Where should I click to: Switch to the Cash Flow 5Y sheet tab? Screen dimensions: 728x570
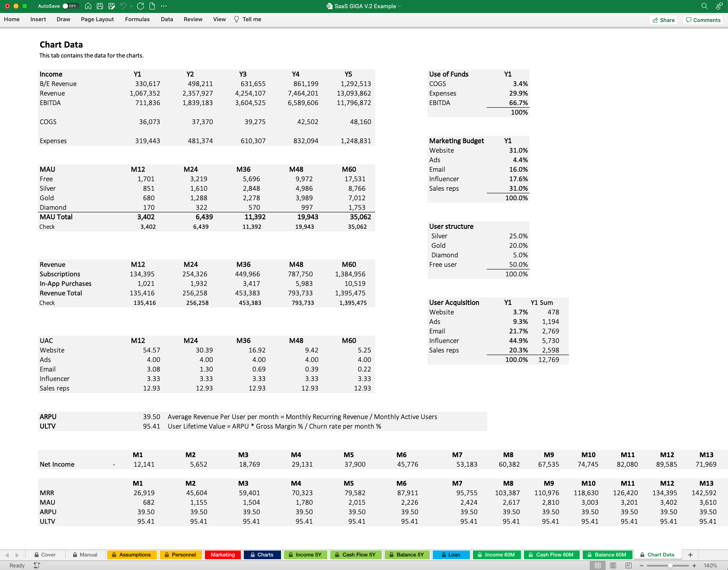point(355,555)
